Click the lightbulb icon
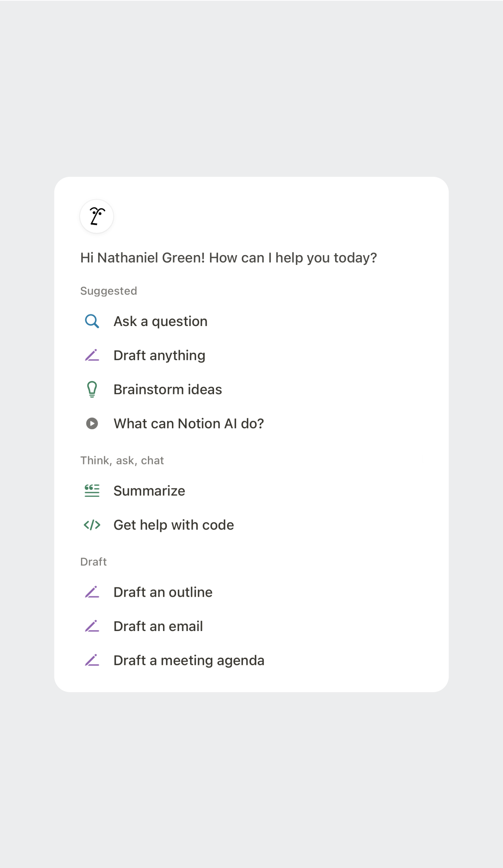This screenshot has height=868, width=503. click(92, 389)
